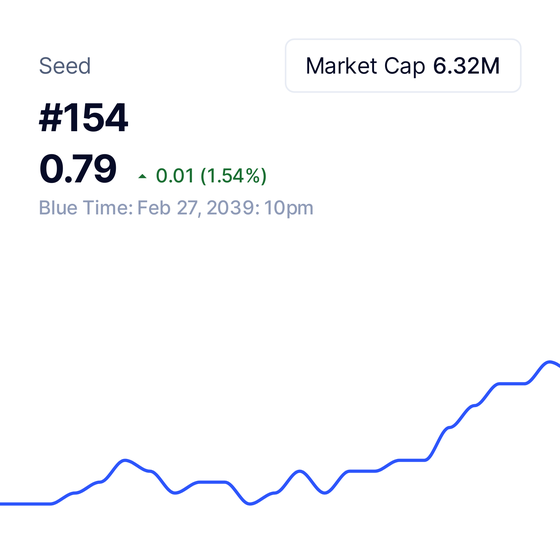Screen dimensions: 560x560
Task: Click the Blue Time Feb 27, 2039 timestamp
Action: [176, 208]
